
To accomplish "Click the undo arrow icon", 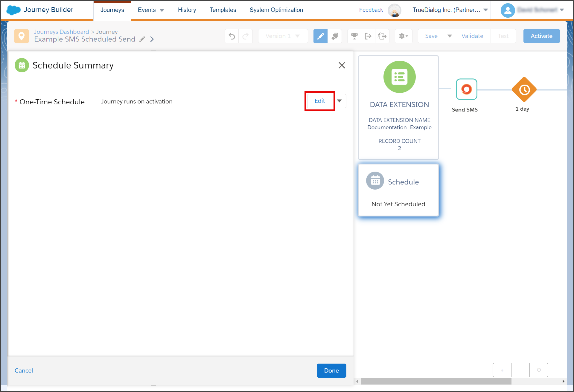I will pos(232,36).
